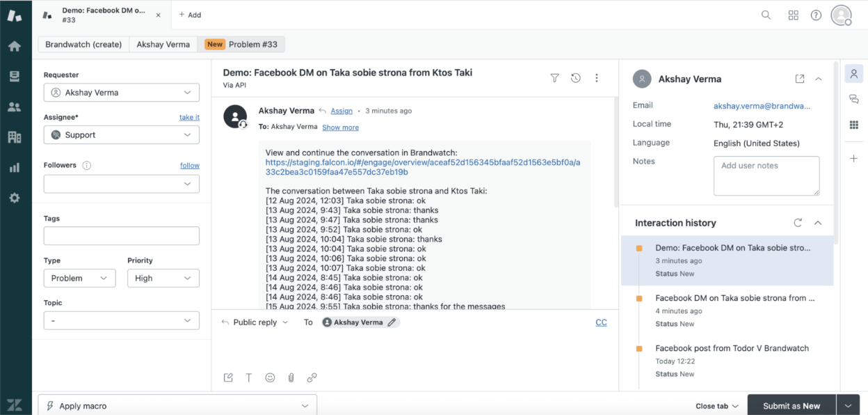The height and width of the screenshot is (415, 868).
Task: Click the Add user notes field
Action: click(766, 175)
